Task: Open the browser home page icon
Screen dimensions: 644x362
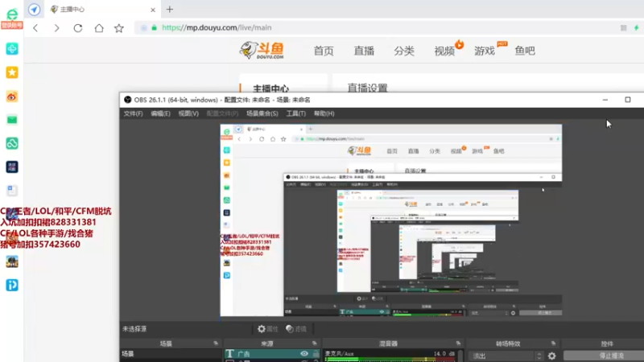Action: tap(99, 28)
